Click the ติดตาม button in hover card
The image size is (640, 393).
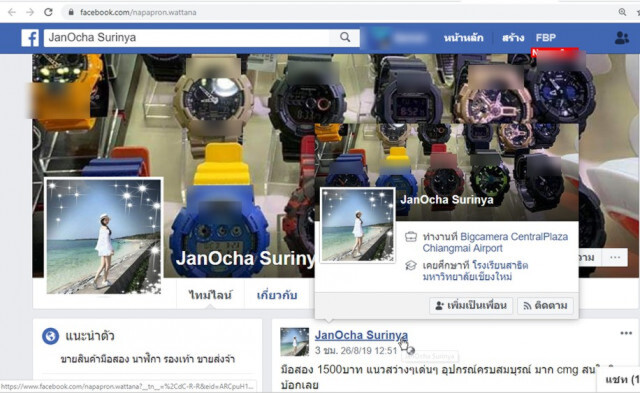point(545,305)
